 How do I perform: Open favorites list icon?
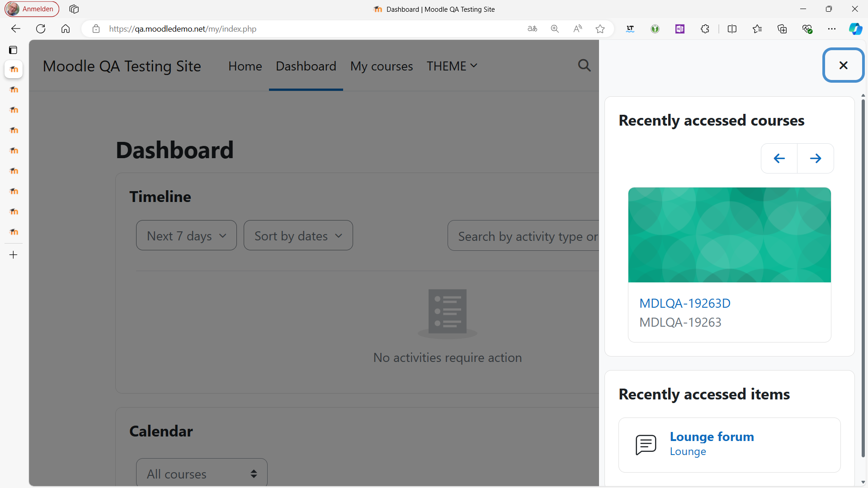(x=757, y=29)
